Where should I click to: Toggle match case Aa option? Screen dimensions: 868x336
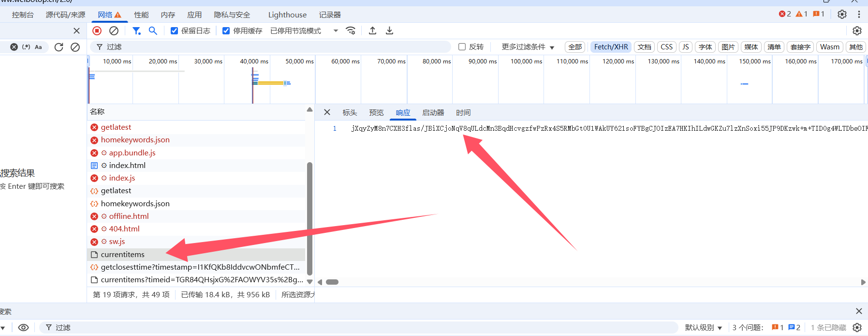tap(38, 47)
